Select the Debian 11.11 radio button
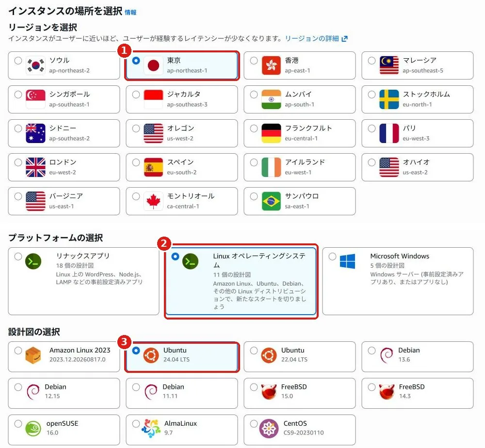The image size is (485, 448). point(136,387)
